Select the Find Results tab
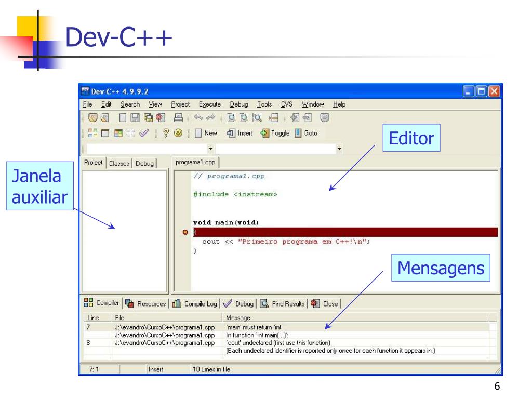The image size is (532, 399). (282, 303)
